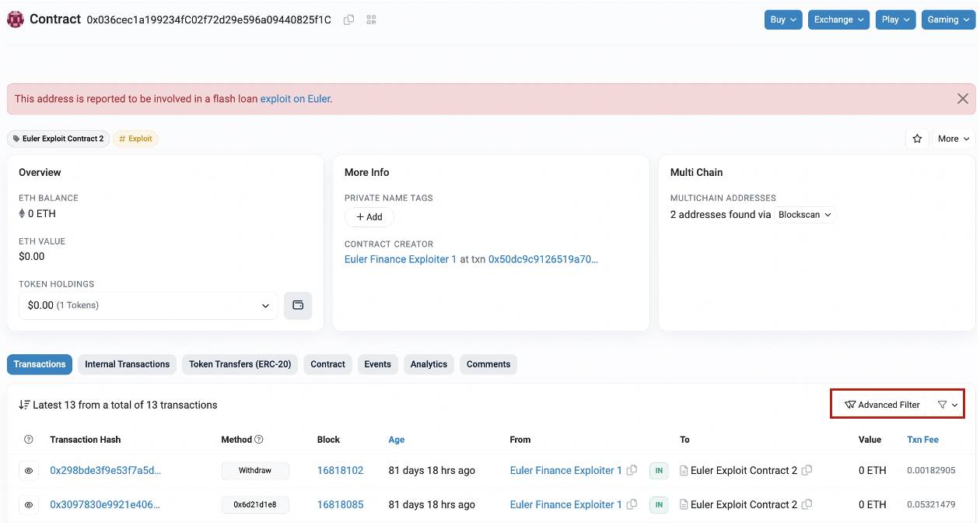Add this address to favorites with the star
Image resolution: width=980 pixels, height=523 pixels.
click(917, 139)
